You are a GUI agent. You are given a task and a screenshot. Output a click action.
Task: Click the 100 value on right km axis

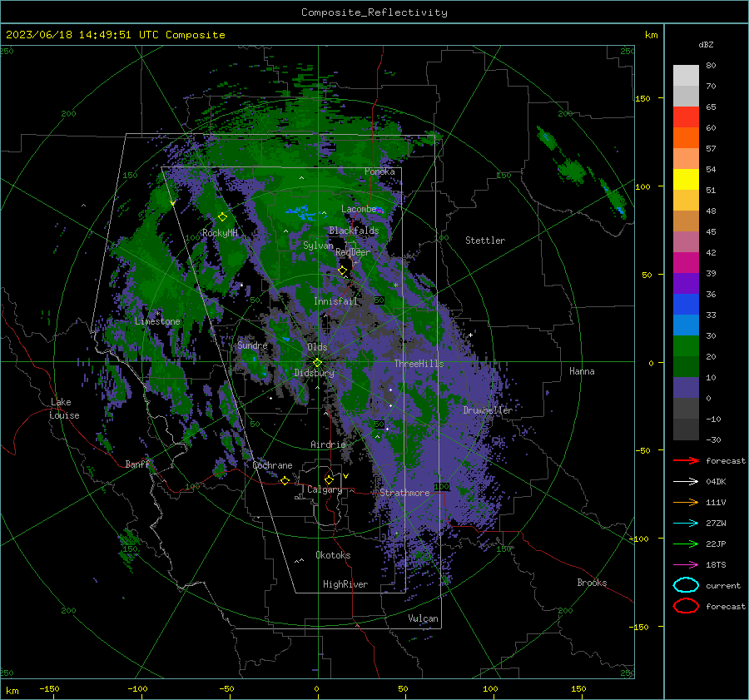642,186
